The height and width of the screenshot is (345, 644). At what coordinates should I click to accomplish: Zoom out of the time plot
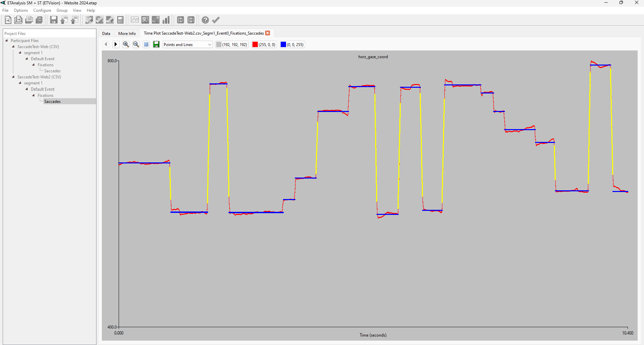point(136,44)
